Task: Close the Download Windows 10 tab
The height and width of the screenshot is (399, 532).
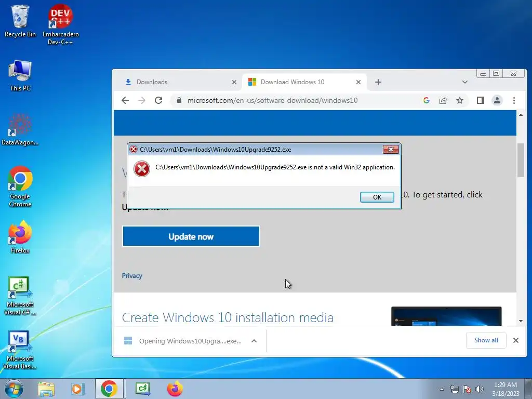Action: pos(358,82)
